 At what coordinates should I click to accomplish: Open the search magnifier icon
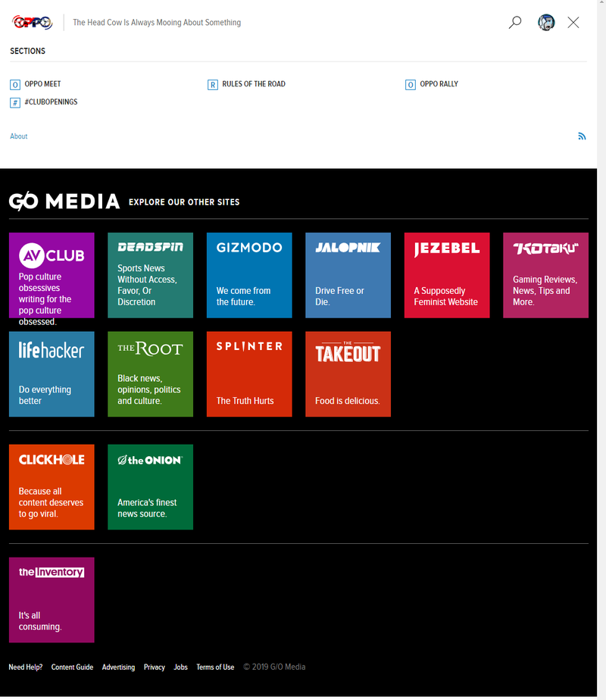(515, 22)
